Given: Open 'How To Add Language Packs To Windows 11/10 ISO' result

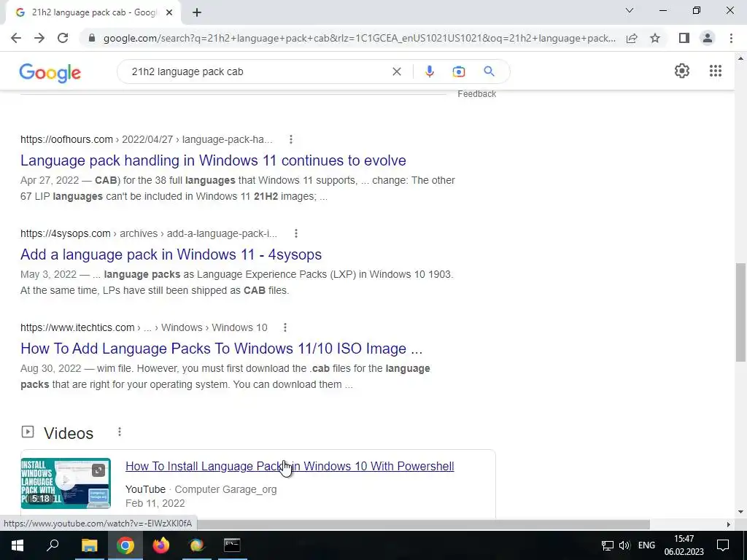Looking at the screenshot, I should coord(222,349).
